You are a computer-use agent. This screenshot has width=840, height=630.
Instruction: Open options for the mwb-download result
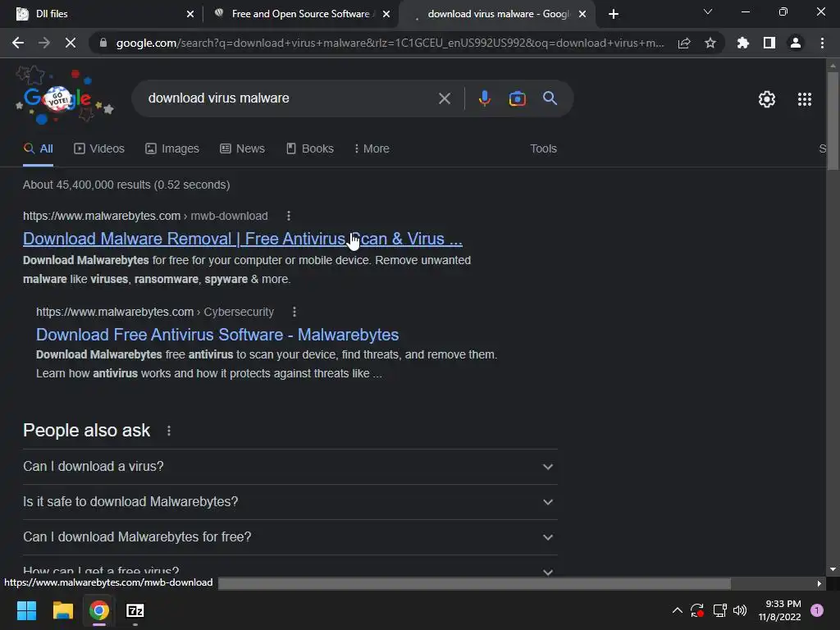[289, 216]
